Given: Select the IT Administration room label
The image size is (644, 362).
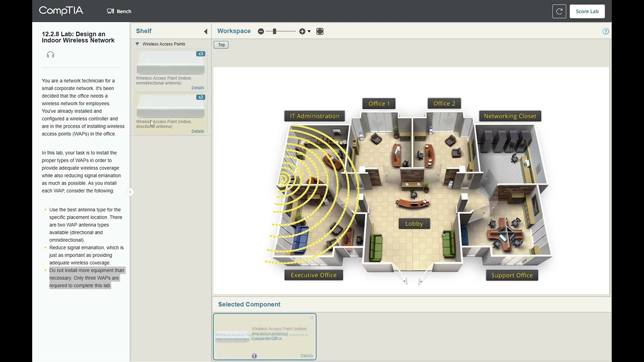Looking at the screenshot, I should (x=314, y=116).
